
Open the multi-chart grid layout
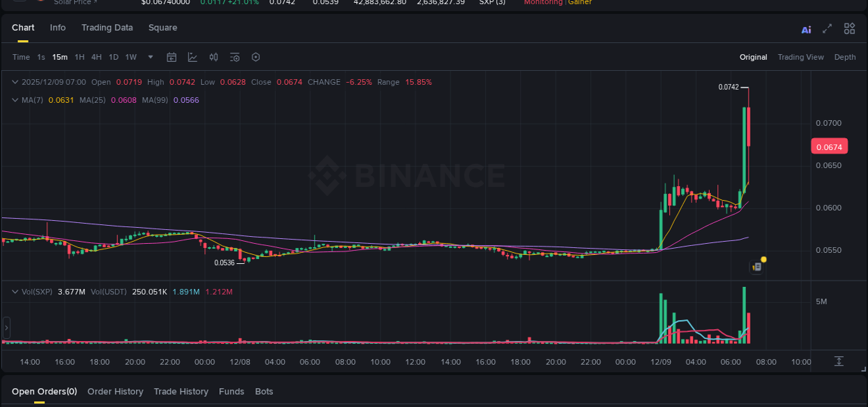click(x=849, y=28)
